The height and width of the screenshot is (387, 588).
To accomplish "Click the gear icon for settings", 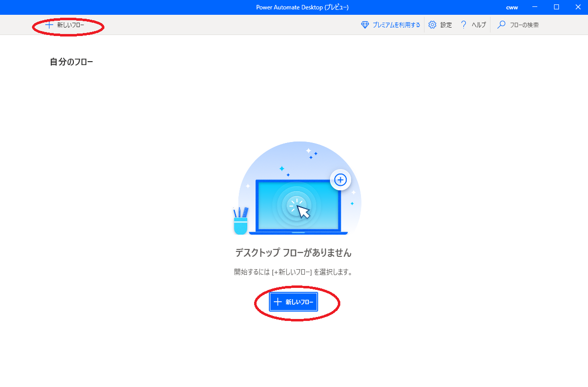I will [432, 25].
